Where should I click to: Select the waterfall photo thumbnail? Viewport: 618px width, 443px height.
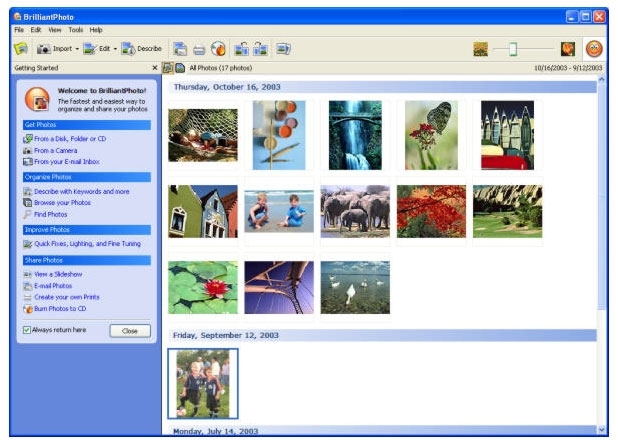click(355, 135)
